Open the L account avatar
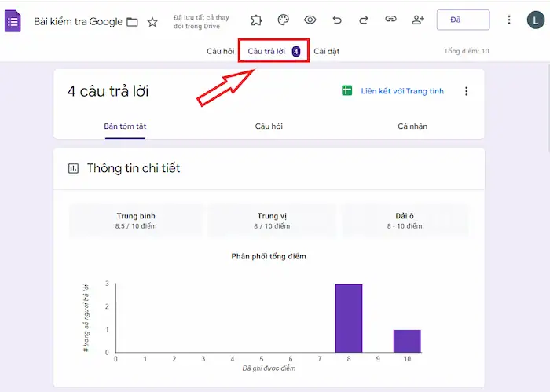Image resolution: width=550 pixels, height=392 pixels. [535, 20]
